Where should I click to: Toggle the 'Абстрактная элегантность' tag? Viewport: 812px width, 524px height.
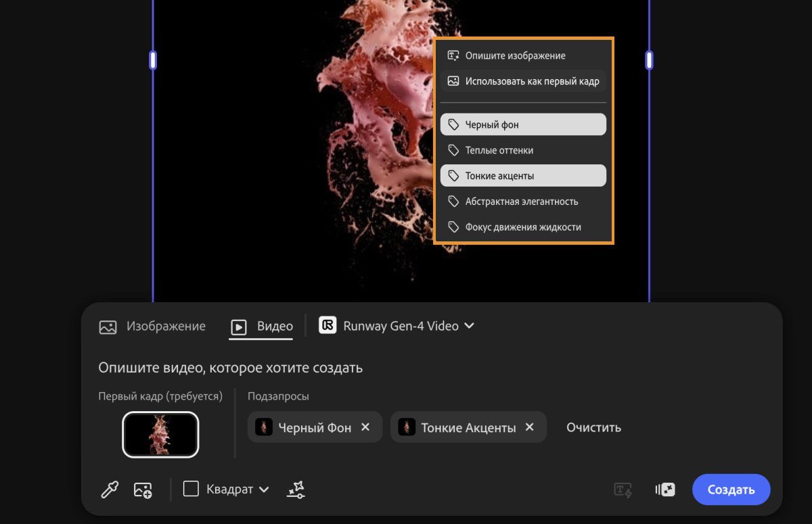pos(523,201)
